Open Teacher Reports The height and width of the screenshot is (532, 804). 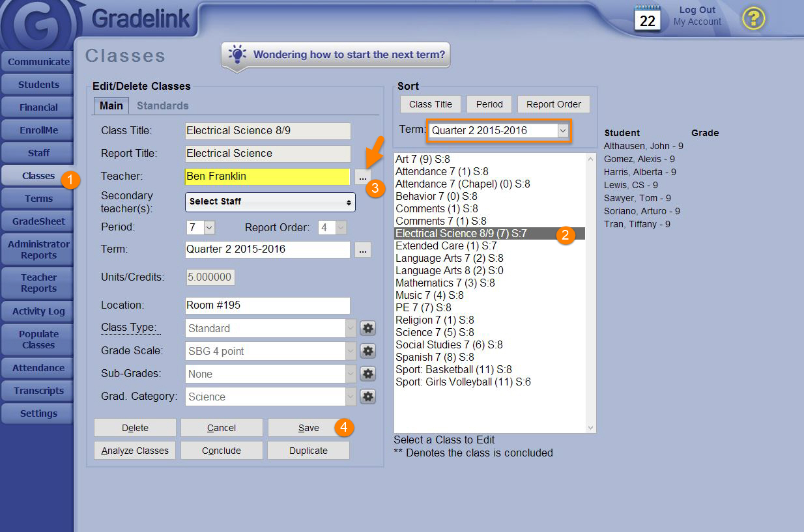click(38, 283)
